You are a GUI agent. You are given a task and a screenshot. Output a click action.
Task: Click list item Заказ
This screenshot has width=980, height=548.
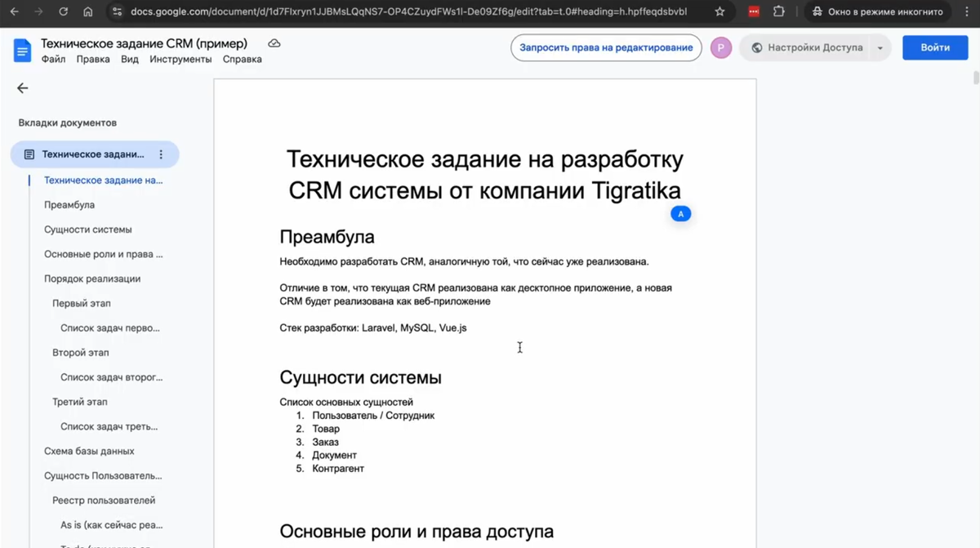[x=325, y=442]
